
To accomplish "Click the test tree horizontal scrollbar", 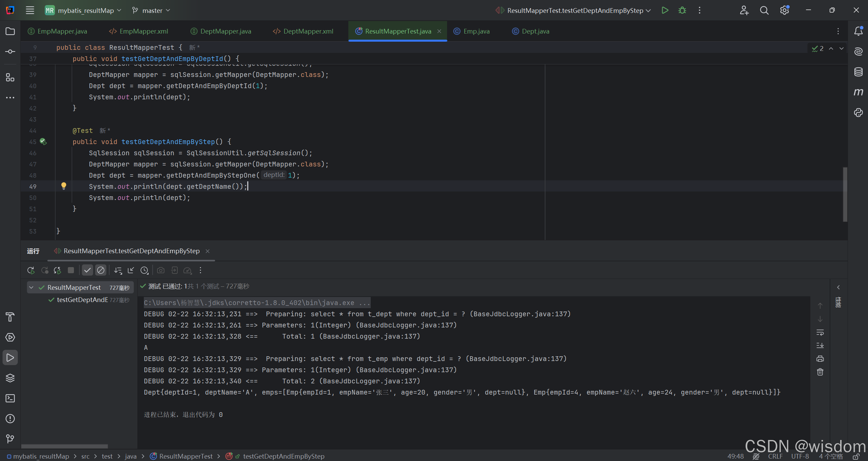I will (x=64, y=446).
